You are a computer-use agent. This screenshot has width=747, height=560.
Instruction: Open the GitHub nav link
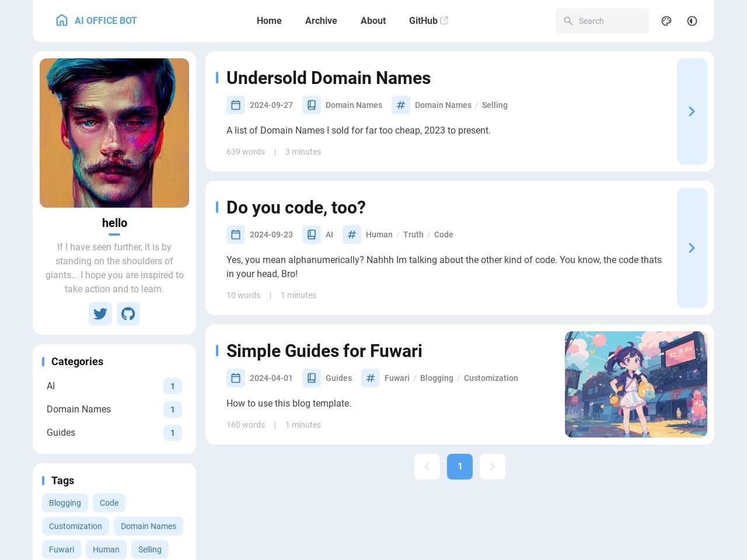(x=428, y=20)
